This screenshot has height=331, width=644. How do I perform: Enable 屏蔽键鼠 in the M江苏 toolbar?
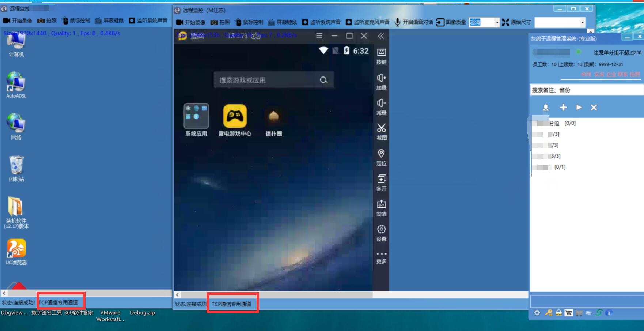(283, 22)
